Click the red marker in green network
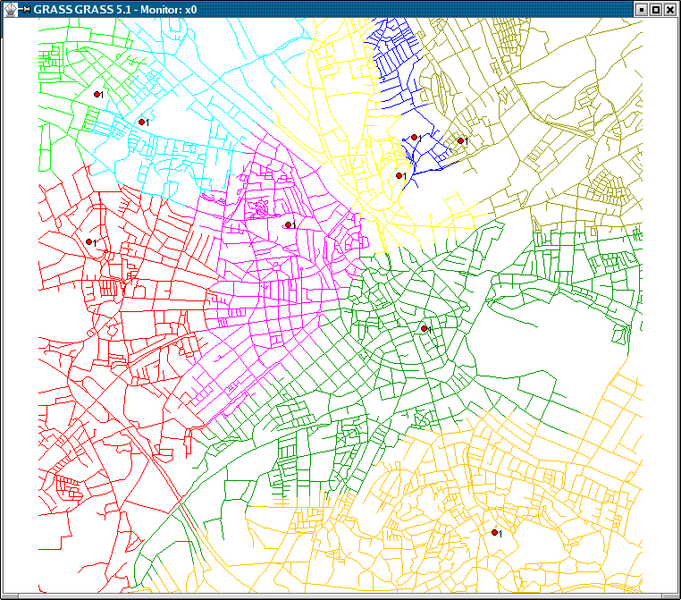This screenshot has height=600, width=681. pyautogui.click(x=97, y=94)
